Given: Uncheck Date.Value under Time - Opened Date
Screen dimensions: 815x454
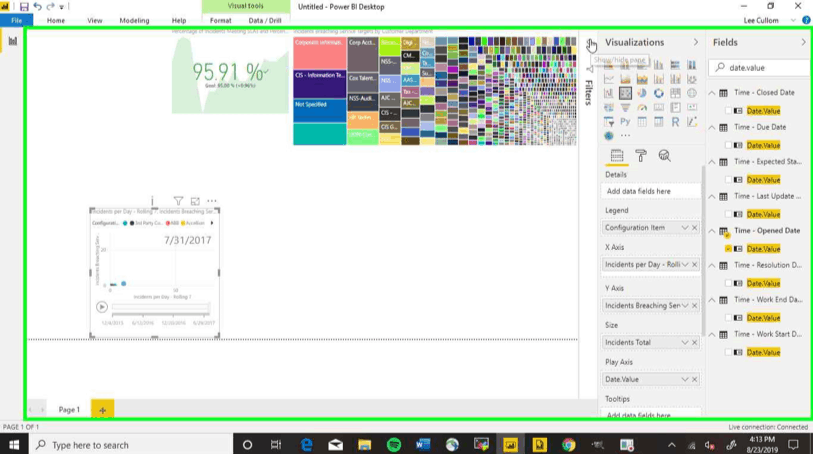Looking at the screenshot, I should 728,249.
